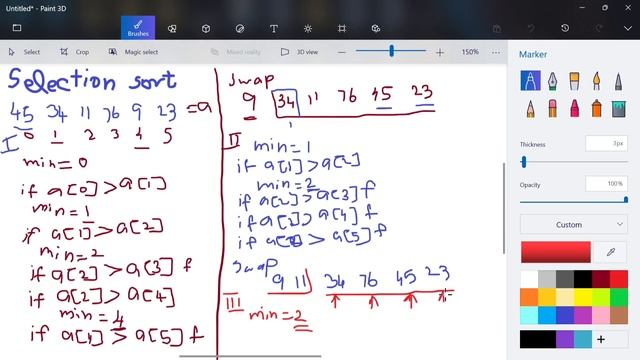Click the zoom in plus button
The image size is (640, 360).
[440, 52]
